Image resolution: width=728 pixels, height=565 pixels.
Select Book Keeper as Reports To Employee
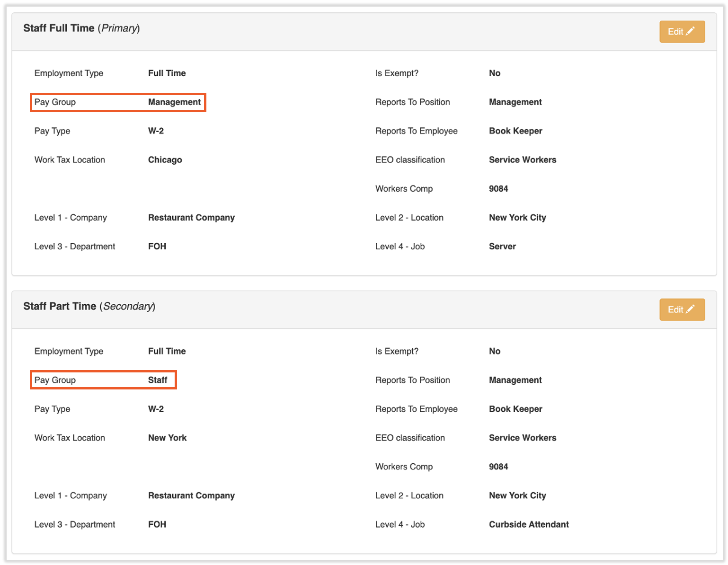515,131
